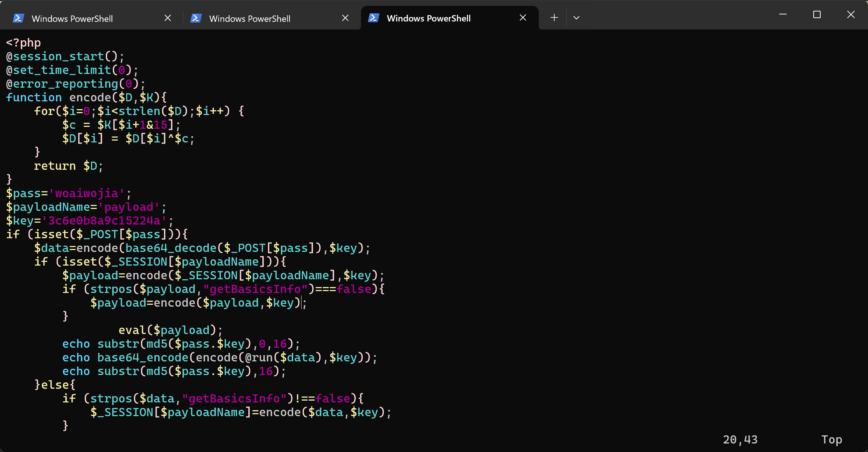The height and width of the screenshot is (452, 868).
Task: Click the eval($payload) statement
Action: tap(170, 330)
